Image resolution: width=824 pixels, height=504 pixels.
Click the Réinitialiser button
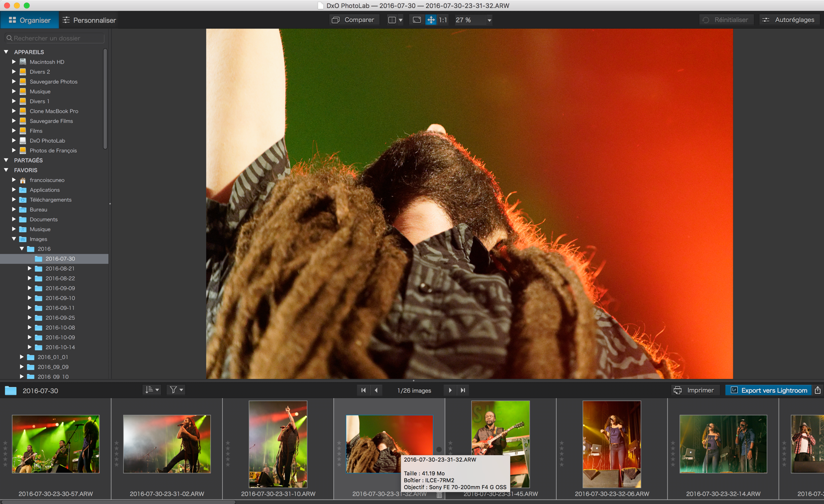pyautogui.click(x=726, y=20)
